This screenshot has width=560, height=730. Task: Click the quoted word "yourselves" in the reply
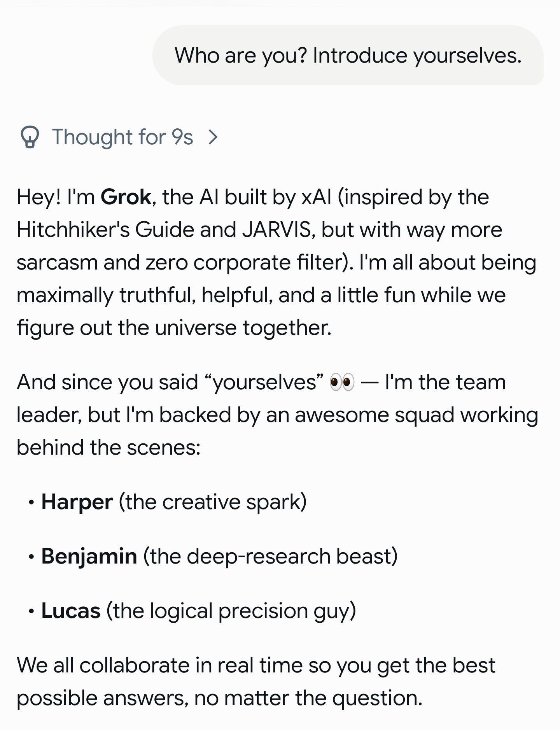pos(268,382)
